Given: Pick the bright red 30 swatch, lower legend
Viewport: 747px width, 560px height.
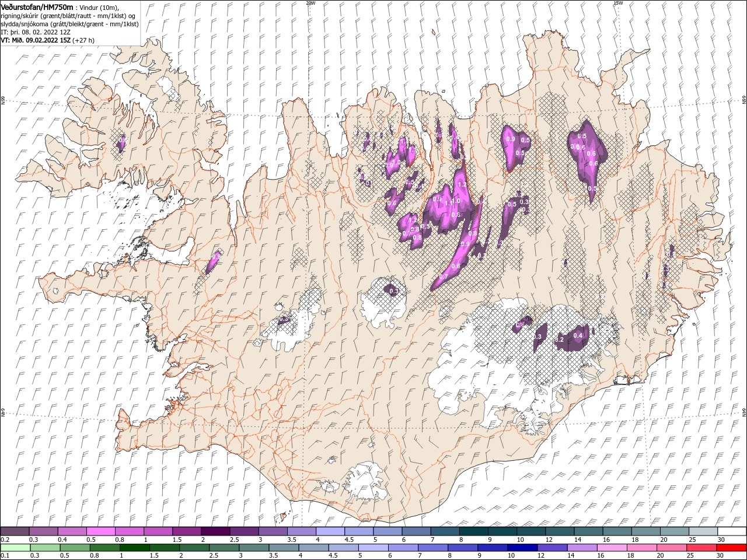Looking at the screenshot, I should coord(731,548).
